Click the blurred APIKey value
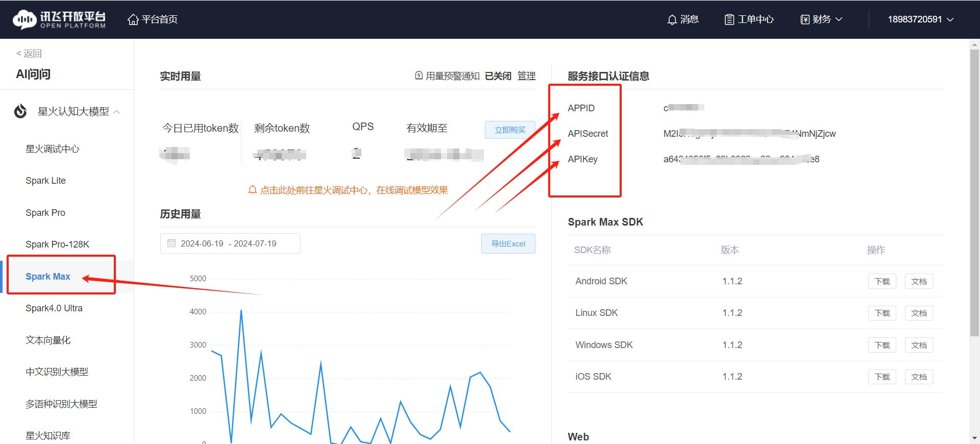This screenshot has height=444, width=980. (741, 159)
